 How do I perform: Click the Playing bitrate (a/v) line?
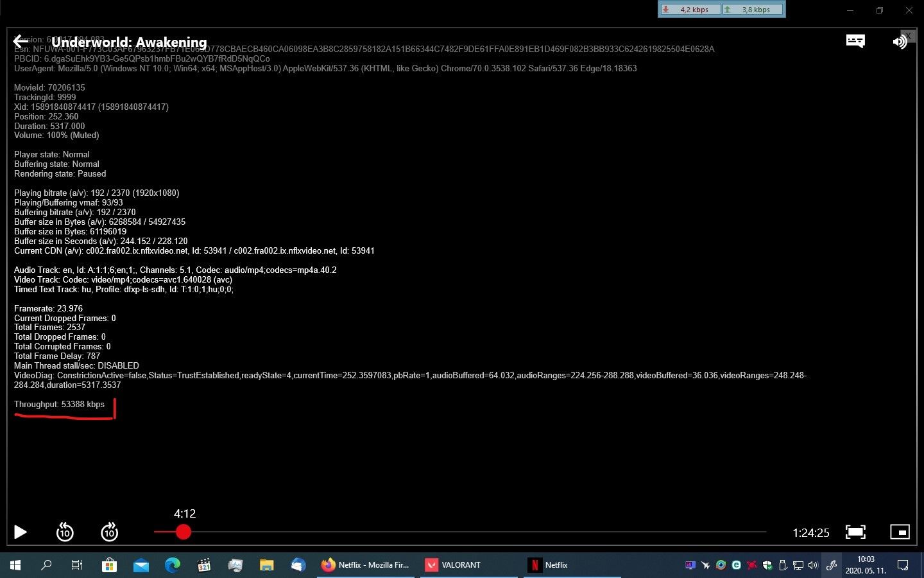click(x=96, y=193)
